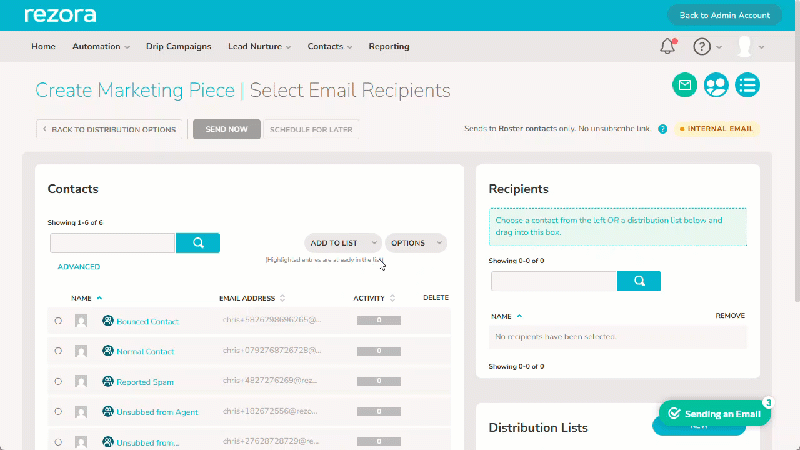Click the Recipients search magnifier button

click(639, 281)
